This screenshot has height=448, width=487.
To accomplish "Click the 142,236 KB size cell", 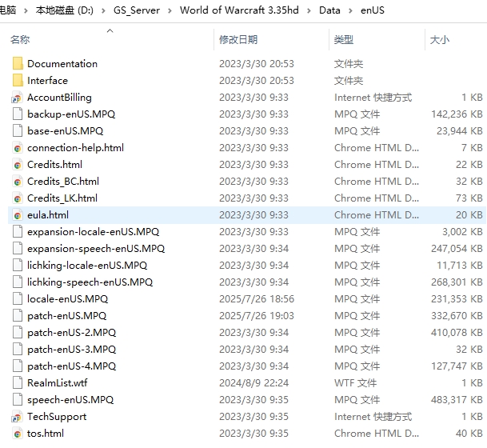I will 457,114.
